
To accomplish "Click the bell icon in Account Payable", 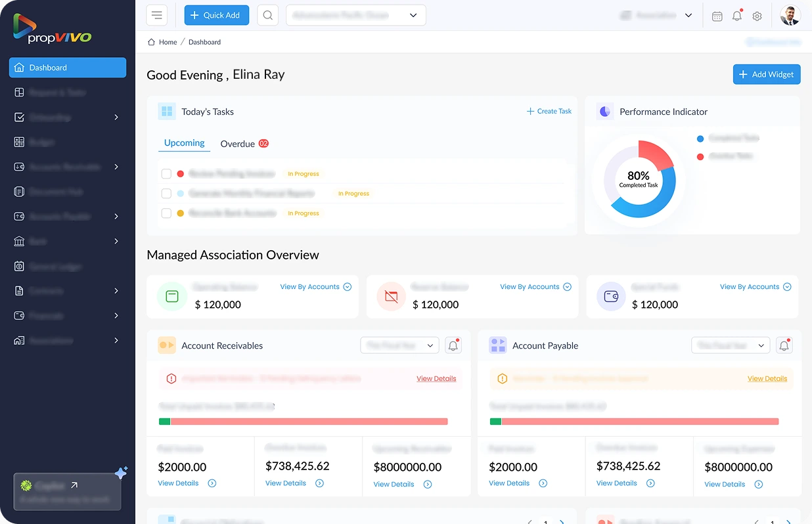I will point(784,345).
